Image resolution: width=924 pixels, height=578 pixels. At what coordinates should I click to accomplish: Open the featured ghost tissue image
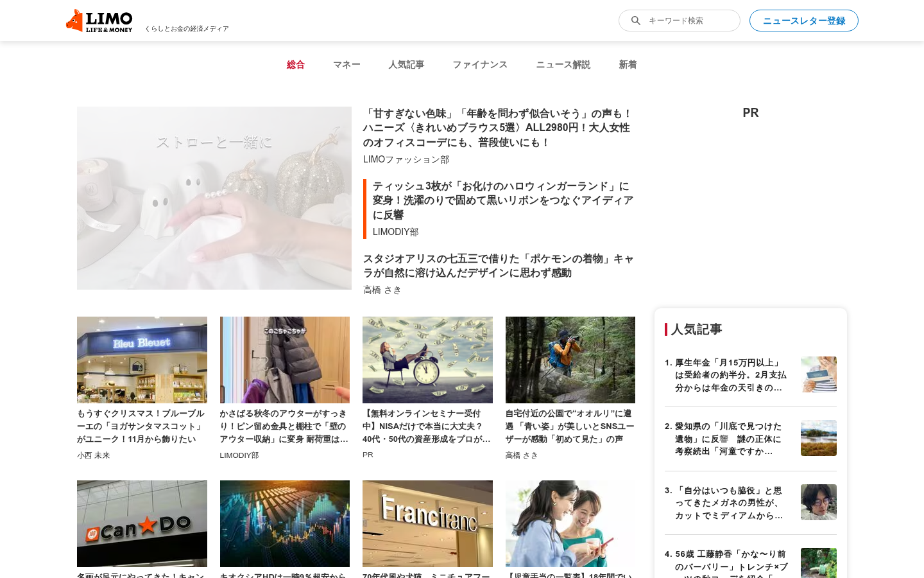point(214,198)
